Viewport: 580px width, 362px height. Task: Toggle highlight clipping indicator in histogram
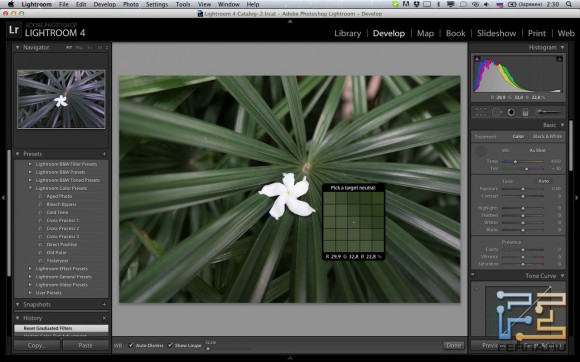coord(559,59)
